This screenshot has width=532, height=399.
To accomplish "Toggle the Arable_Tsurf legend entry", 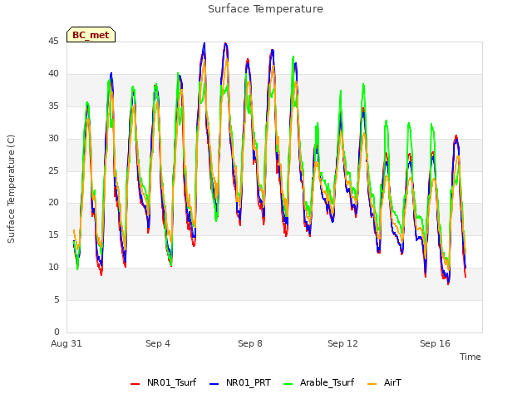I will tap(318, 382).
